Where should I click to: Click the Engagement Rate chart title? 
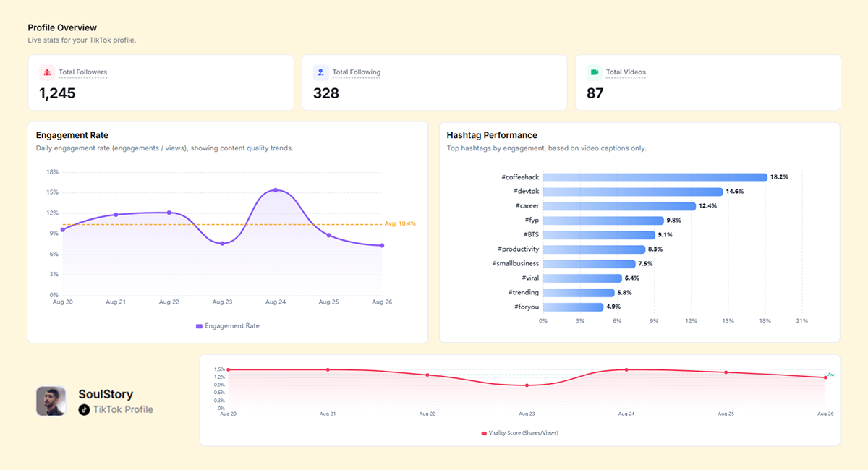72,135
